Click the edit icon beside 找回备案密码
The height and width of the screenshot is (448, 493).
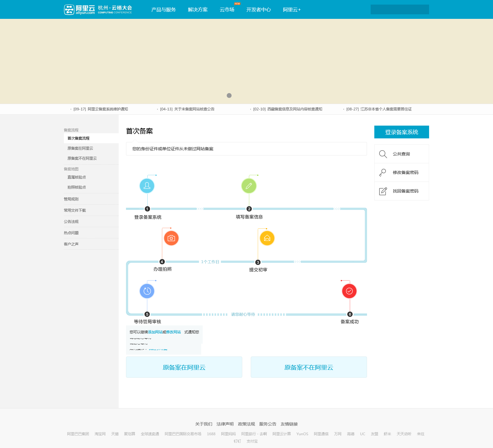coord(383,191)
